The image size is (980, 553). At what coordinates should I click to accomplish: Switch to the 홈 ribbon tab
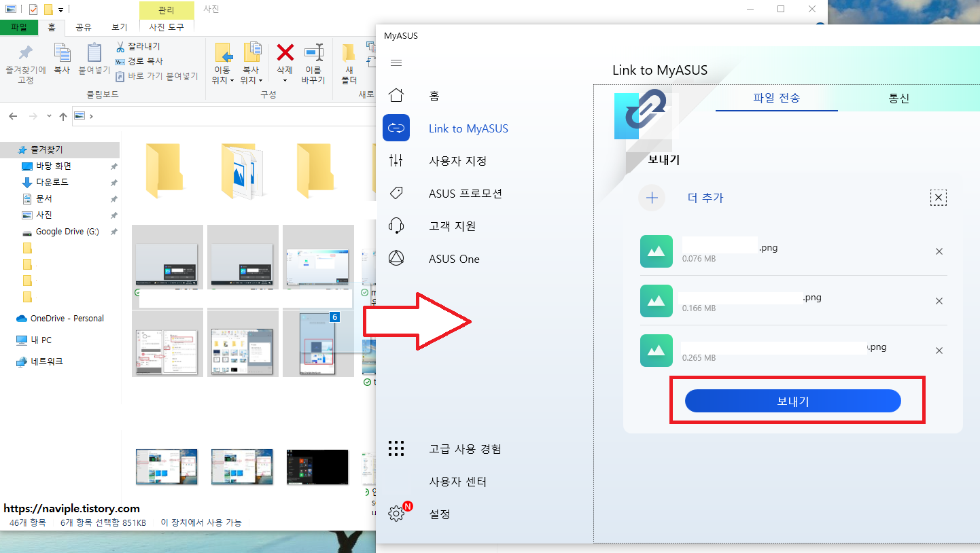coord(51,27)
